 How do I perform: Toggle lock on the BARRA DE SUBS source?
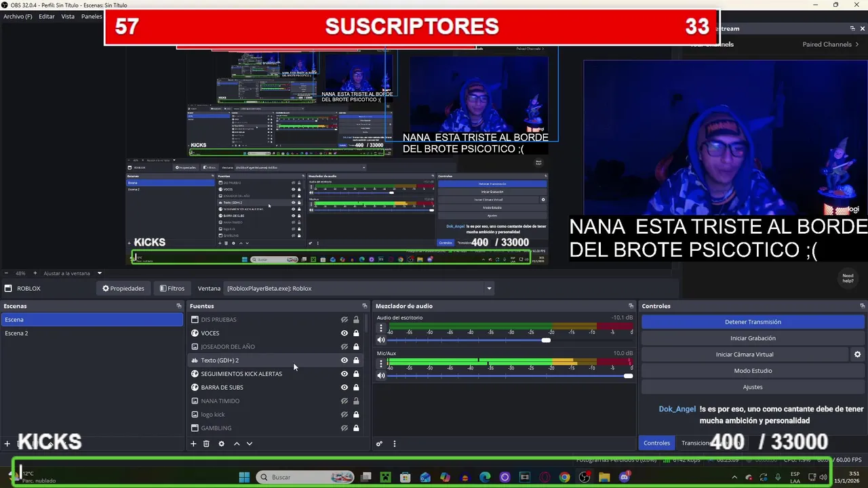(356, 388)
